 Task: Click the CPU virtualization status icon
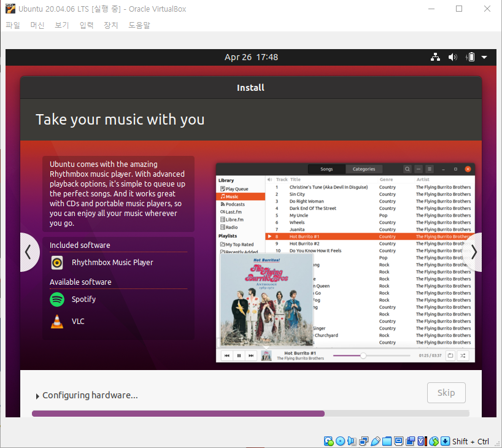pos(422,441)
